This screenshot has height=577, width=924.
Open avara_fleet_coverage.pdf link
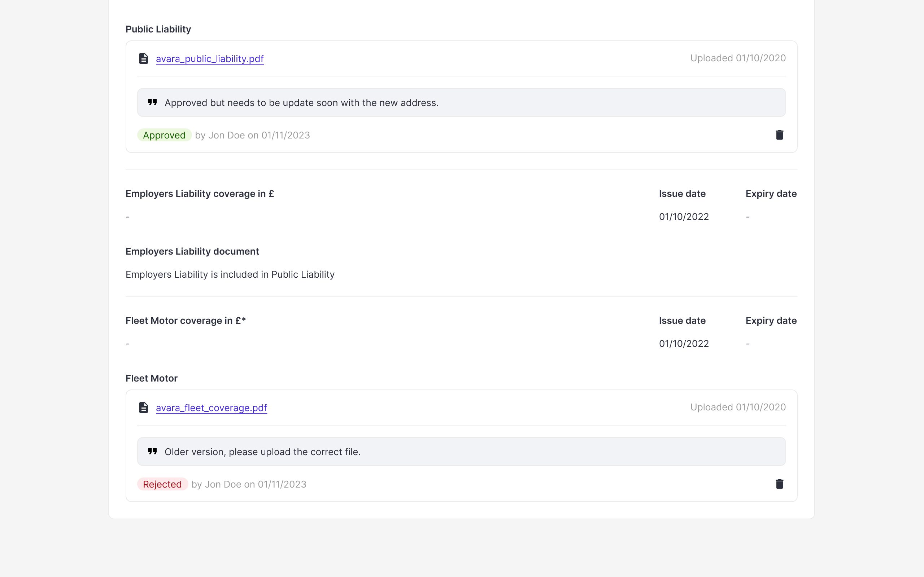point(212,408)
